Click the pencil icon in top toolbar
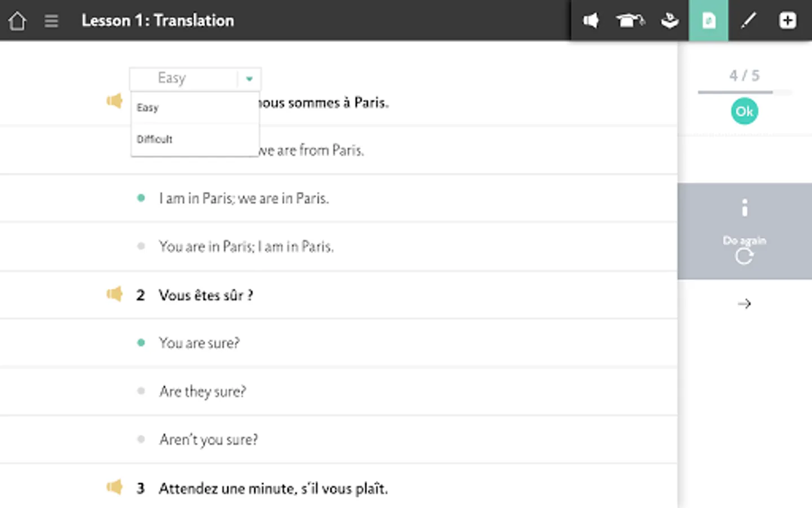 pyautogui.click(x=748, y=21)
